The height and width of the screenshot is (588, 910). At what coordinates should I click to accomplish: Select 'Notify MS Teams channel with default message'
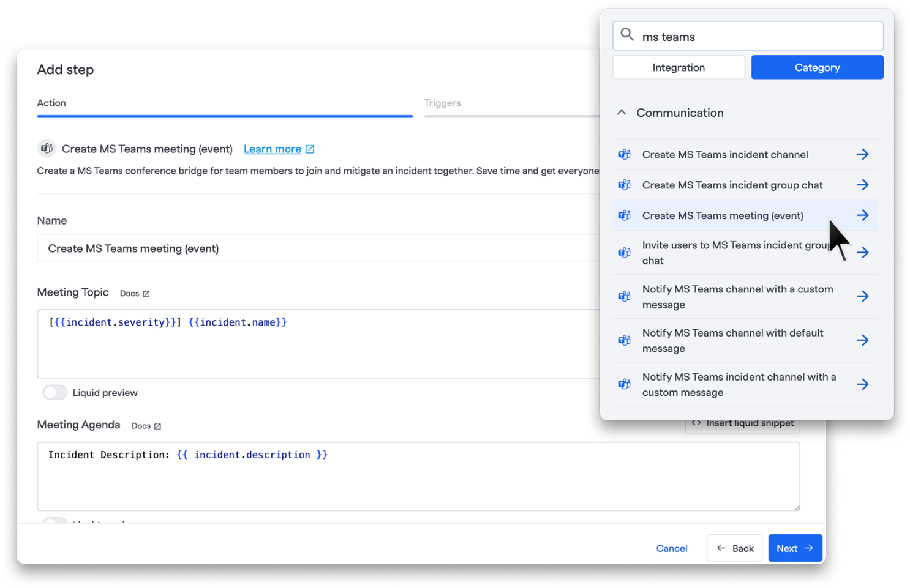pyautogui.click(x=733, y=340)
